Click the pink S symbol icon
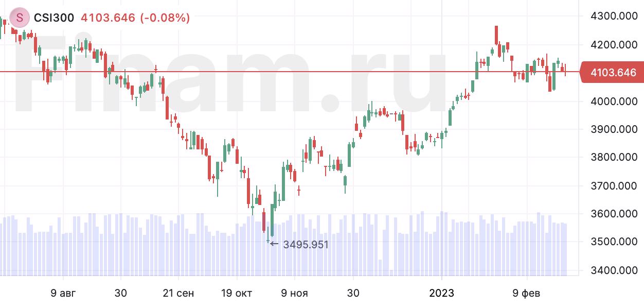Image resolution: width=644 pixels, height=307 pixels. 20,18
